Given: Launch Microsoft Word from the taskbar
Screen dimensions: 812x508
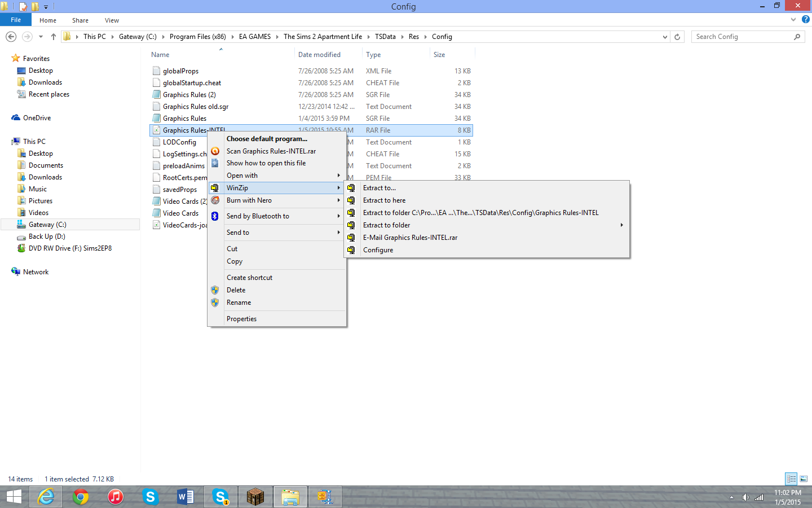Looking at the screenshot, I should (x=185, y=497).
